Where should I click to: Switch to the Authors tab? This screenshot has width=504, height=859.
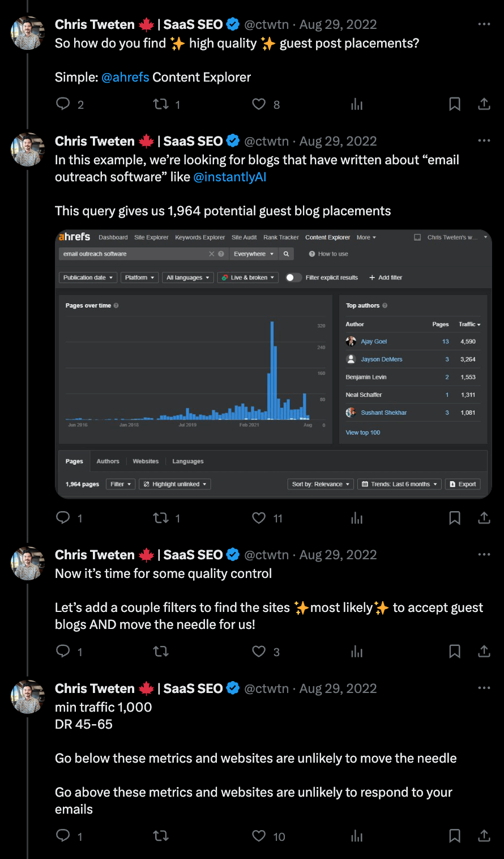point(108,461)
